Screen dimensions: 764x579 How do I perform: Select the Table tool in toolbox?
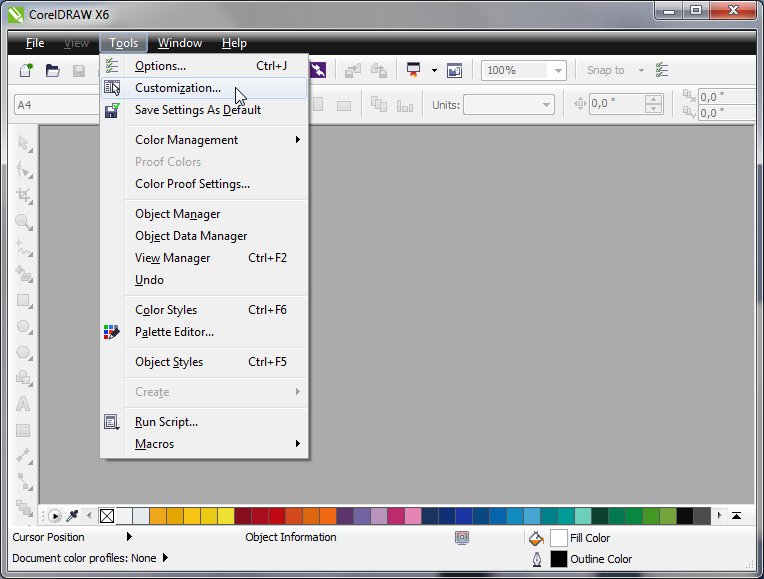click(23, 430)
